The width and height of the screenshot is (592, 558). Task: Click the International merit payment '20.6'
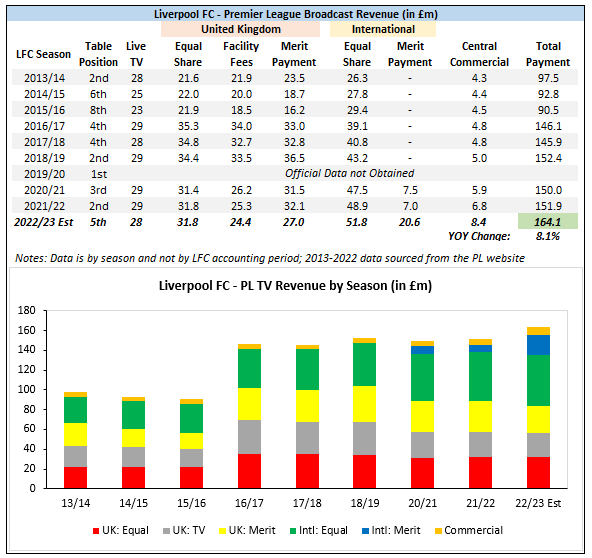pos(410,222)
